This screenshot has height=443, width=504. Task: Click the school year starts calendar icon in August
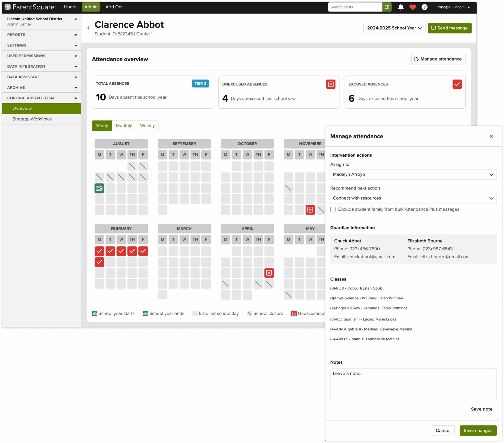point(99,188)
